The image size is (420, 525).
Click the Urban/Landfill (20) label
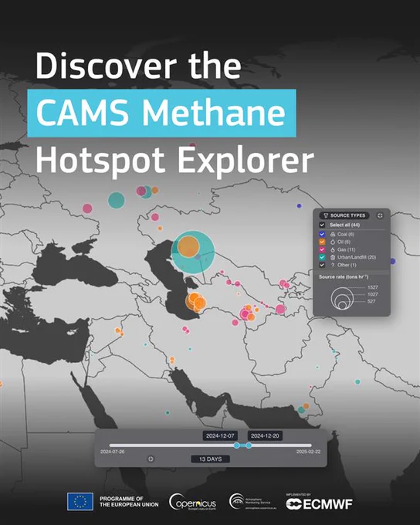[357, 257]
